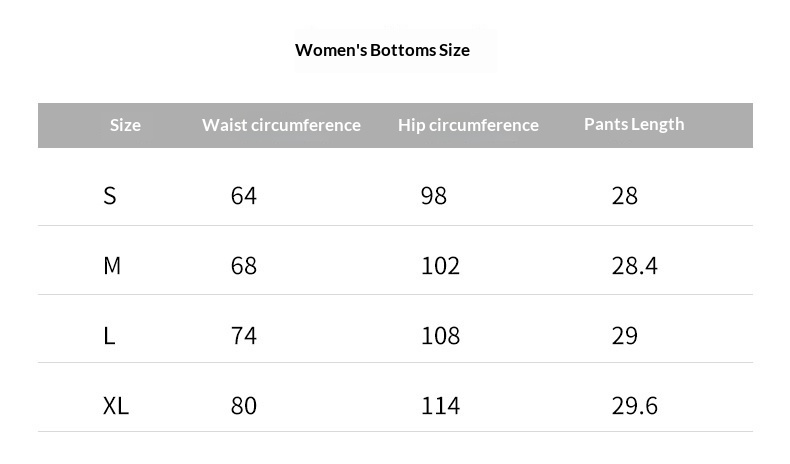Click the L size row label
790x464 pixels.
tap(110, 335)
